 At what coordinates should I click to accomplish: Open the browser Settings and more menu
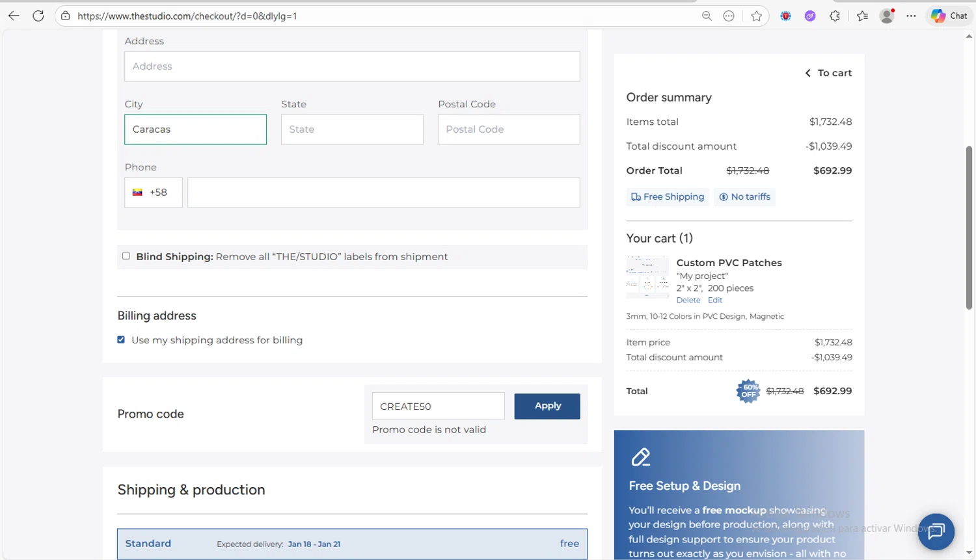tap(911, 16)
